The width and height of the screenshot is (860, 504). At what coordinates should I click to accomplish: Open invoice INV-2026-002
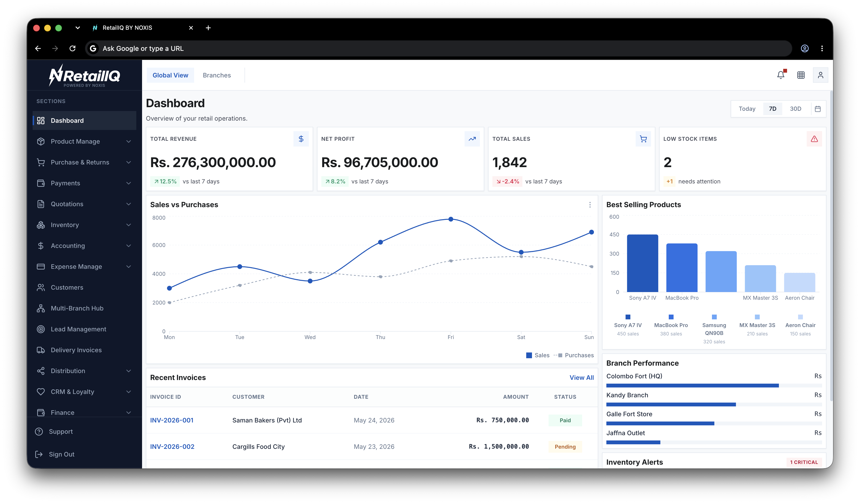point(172,446)
